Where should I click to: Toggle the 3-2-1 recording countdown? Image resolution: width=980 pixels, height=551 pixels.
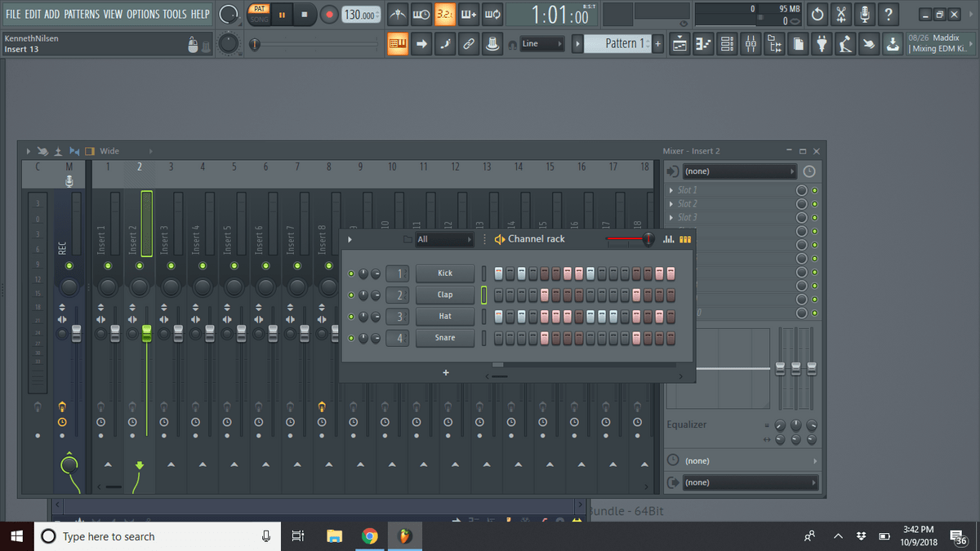(445, 14)
